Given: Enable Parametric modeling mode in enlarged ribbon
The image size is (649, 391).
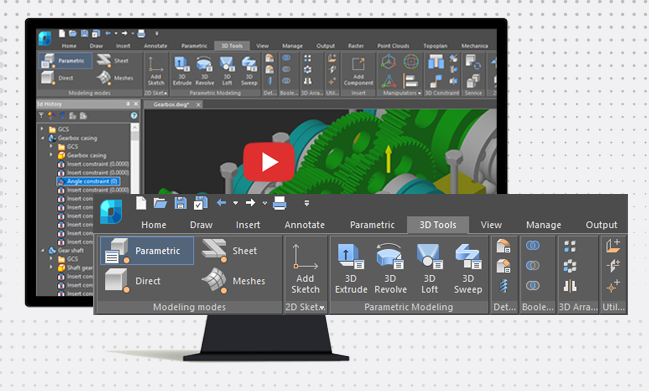Looking at the screenshot, I should tap(147, 251).
